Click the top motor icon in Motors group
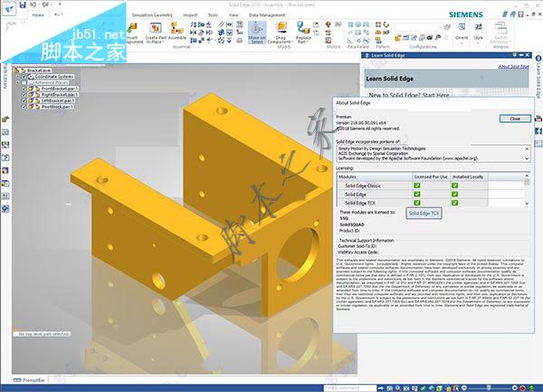This screenshot has width=543, height=392. (328, 24)
